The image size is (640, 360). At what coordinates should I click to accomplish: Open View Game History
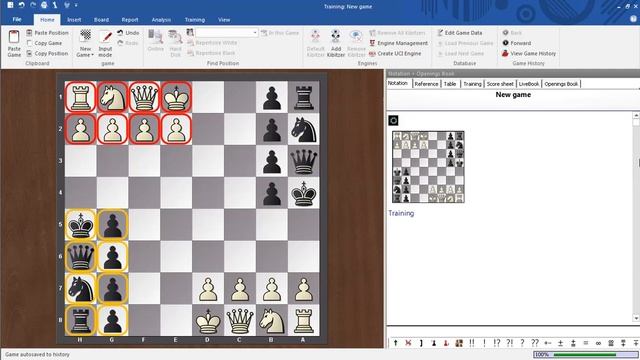pyautogui.click(x=529, y=53)
